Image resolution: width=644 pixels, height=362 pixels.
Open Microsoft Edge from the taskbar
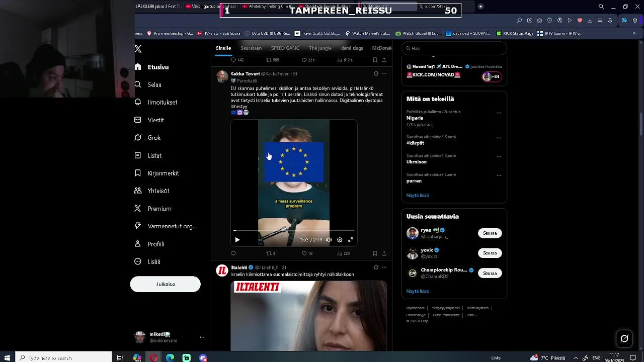tap(170, 357)
